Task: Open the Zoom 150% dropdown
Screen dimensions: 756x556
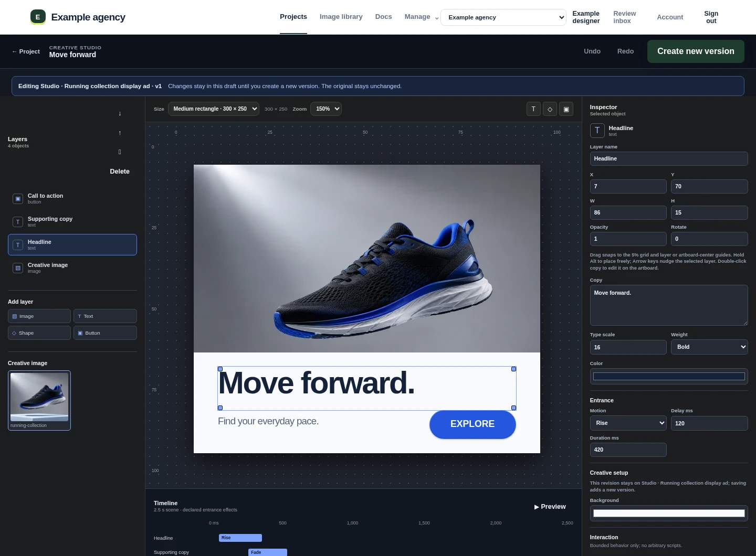Action: pos(326,109)
